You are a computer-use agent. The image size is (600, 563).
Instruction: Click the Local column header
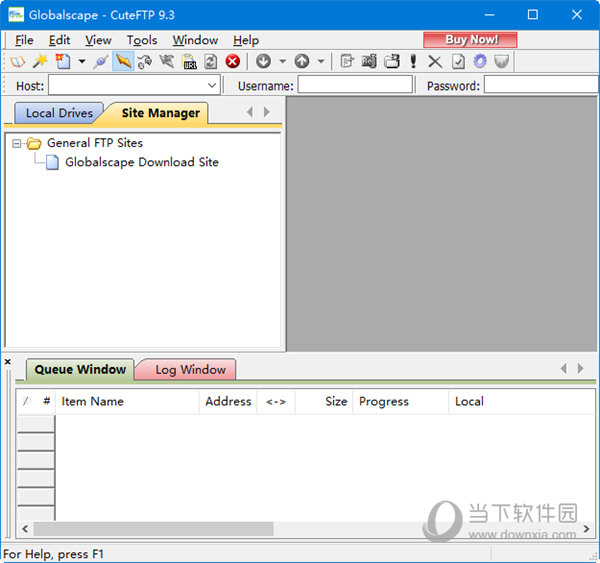click(x=522, y=401)
